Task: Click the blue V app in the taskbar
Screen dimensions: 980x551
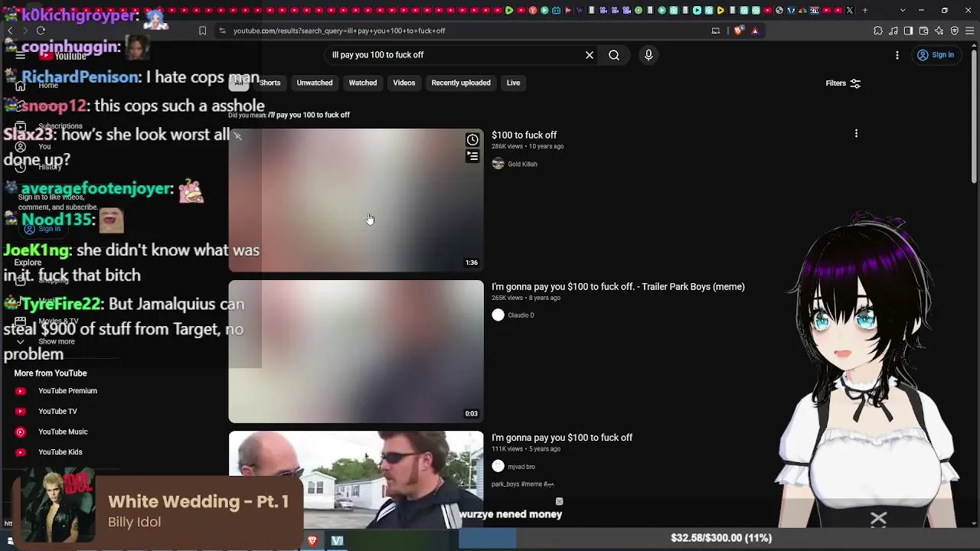Action: click(x=337, y=541)
